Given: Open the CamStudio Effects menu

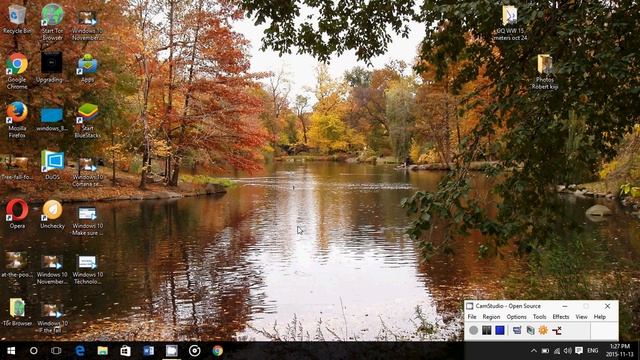Looking at the screenshot, I should pos(560,317).
